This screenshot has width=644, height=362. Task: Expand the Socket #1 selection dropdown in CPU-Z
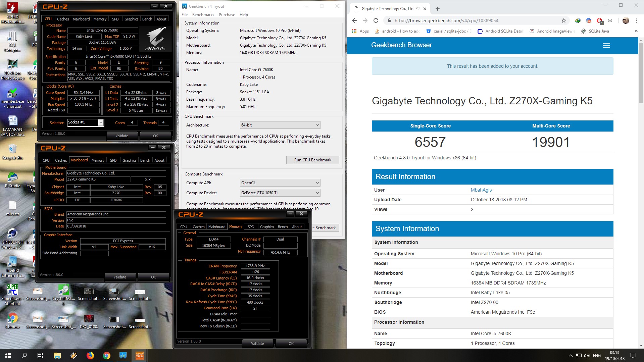click(100, 123)
